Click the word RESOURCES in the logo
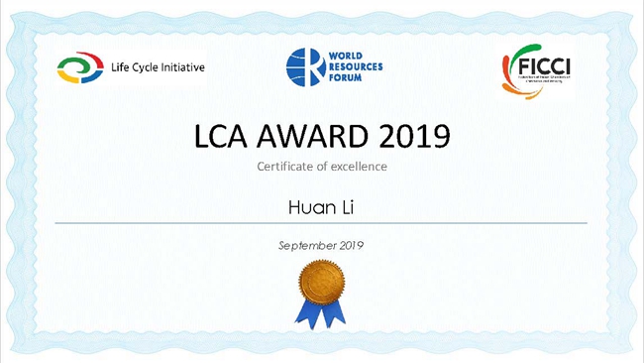 [x=356, y=66]
